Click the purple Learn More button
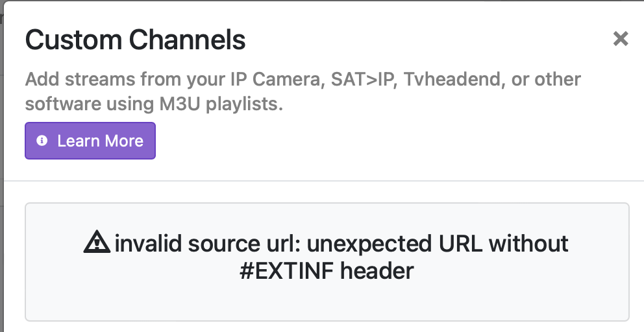 pyautogui.click(x=90, y=141)
